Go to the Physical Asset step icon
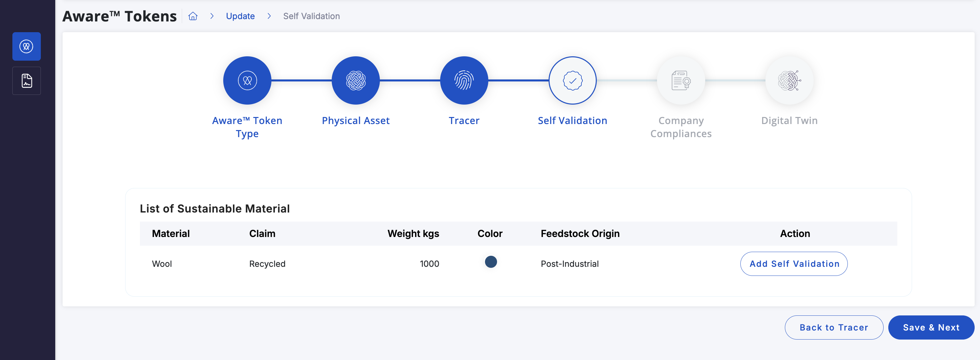The width and height of the screenshot is (980, 360). tap(355, 80)
